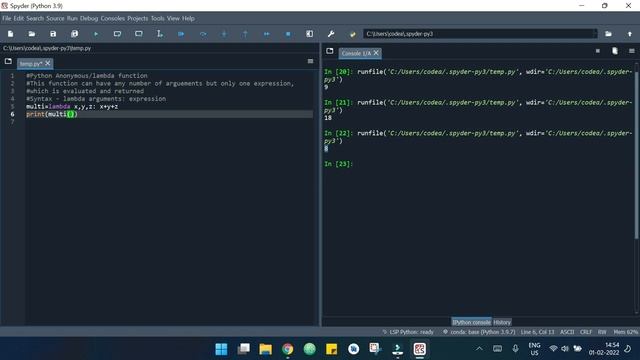
Task: Open Windows Start menu
Action: [221, 349]
